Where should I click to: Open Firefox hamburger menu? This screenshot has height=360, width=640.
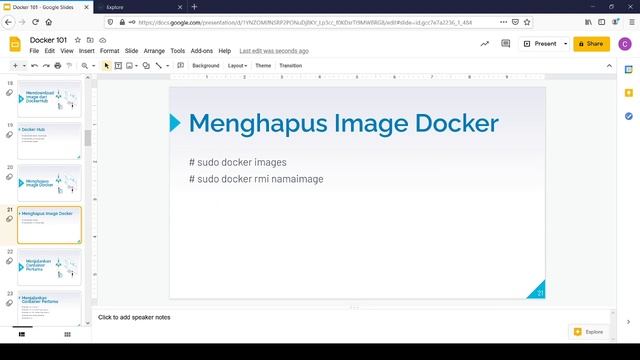[631, 22]
